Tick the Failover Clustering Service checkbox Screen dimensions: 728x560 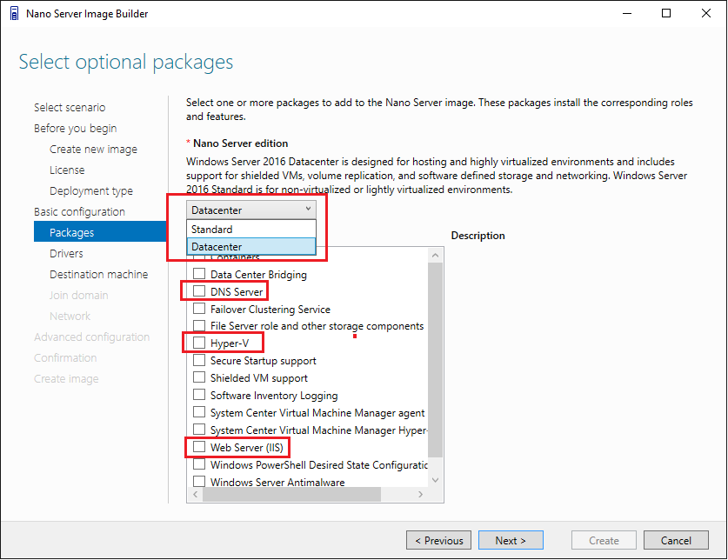199,309
